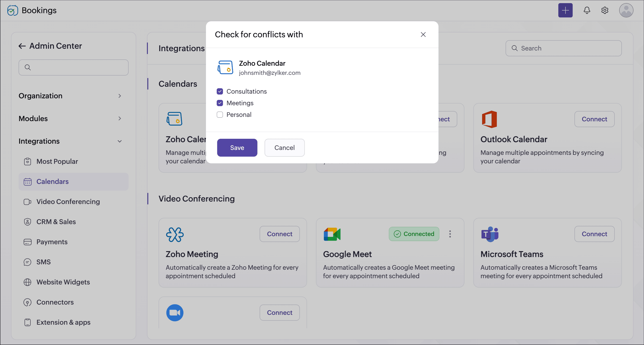Cancel the conflicts dialog
Viewport: 644px width, 345px height.
[x=285, y=148]
